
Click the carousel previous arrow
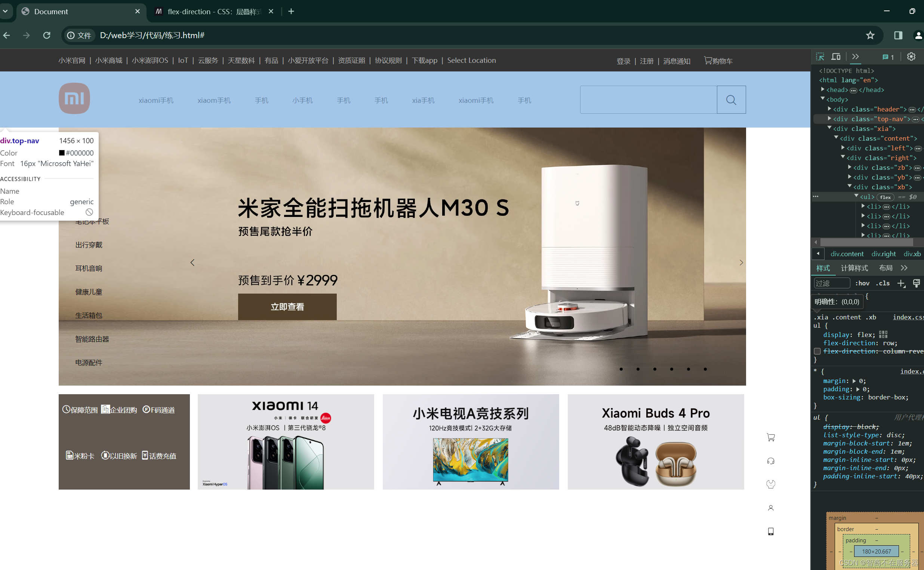pos(192,263)
